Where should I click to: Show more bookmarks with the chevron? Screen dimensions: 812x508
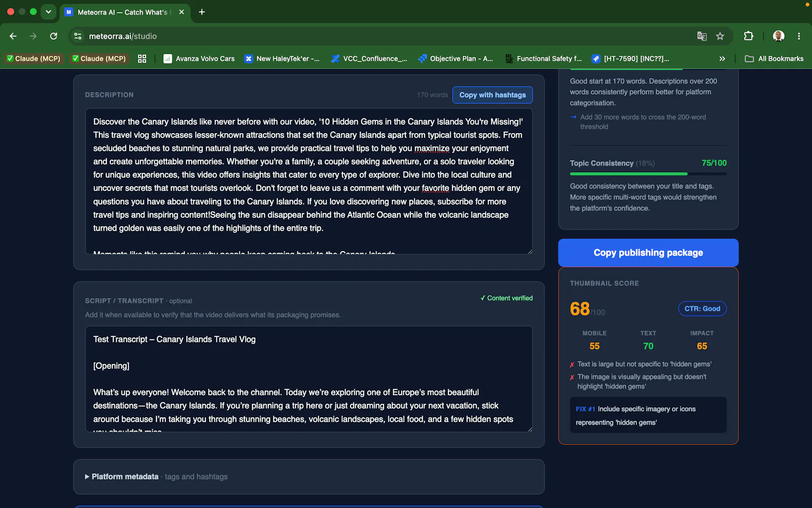point(722,58)
